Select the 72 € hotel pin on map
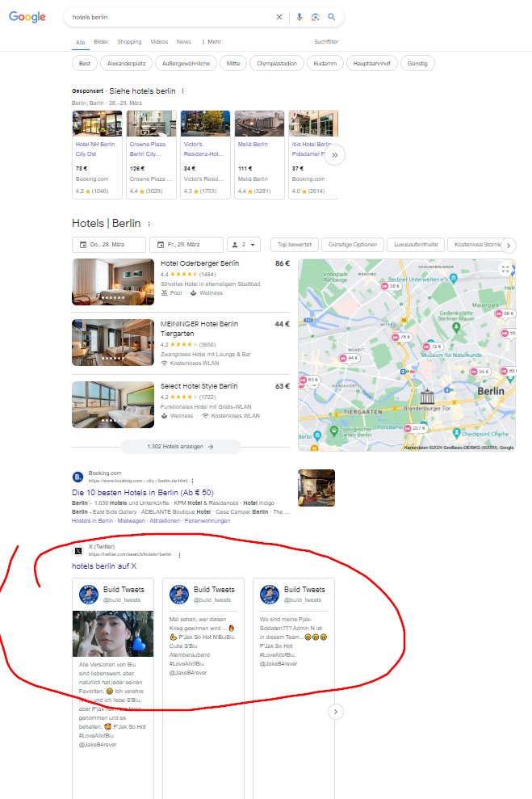Viewport: 532px width, 799px height. pyautogui.click(x=432, y=347)
